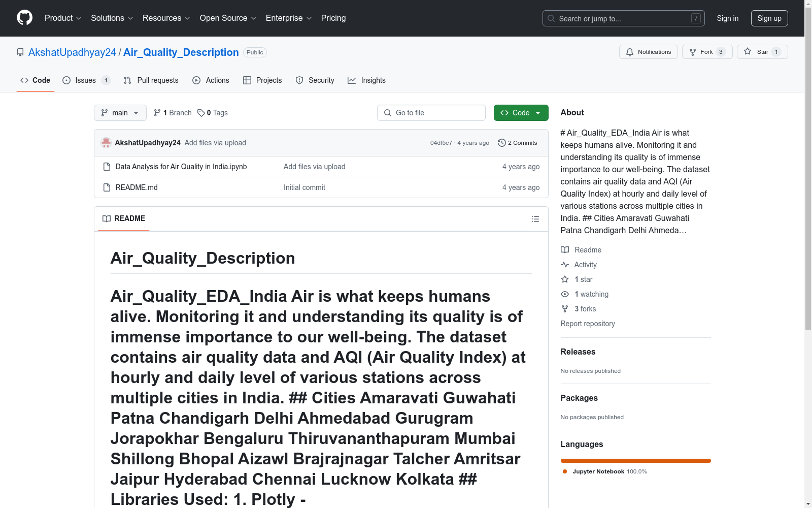Open the 2 Commits history
This screenshot has width=812, height=508.
pos(518,143)
